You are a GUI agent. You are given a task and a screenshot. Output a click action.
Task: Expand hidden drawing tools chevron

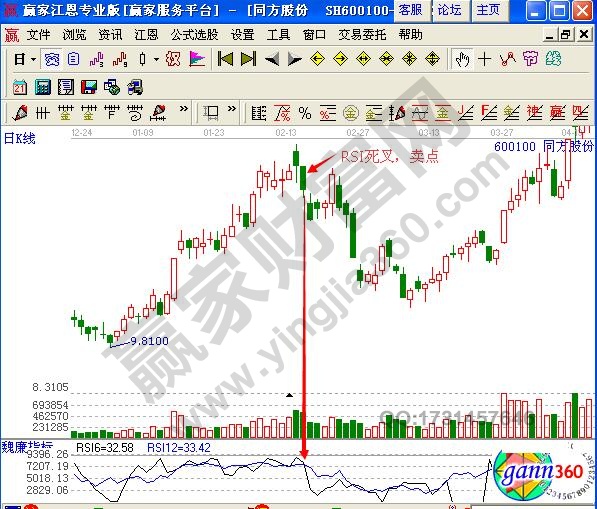(184, 109)
